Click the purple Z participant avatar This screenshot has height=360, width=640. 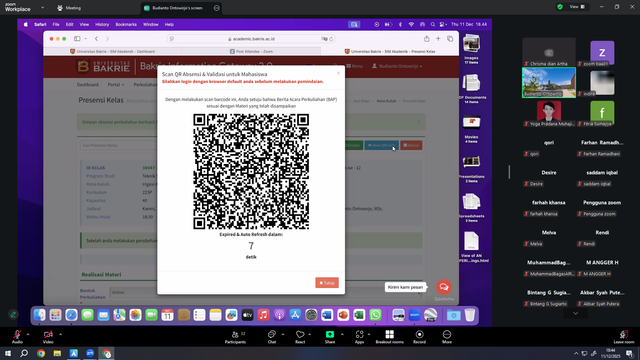pos(602,52)
